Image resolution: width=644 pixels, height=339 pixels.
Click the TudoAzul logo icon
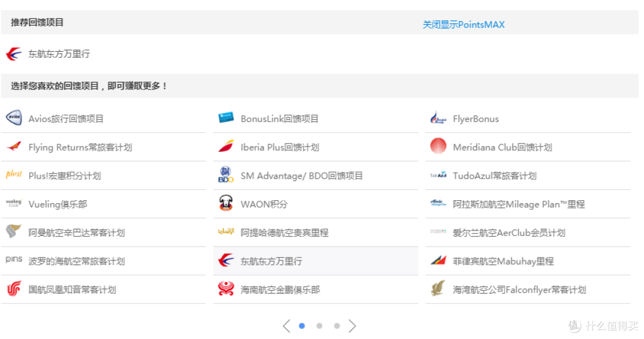point(438,175)
